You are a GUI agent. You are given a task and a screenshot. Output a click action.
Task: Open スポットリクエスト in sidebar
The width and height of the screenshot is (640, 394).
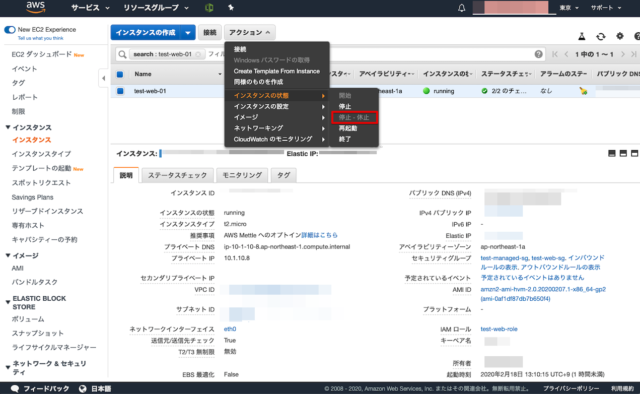point(41,183)
